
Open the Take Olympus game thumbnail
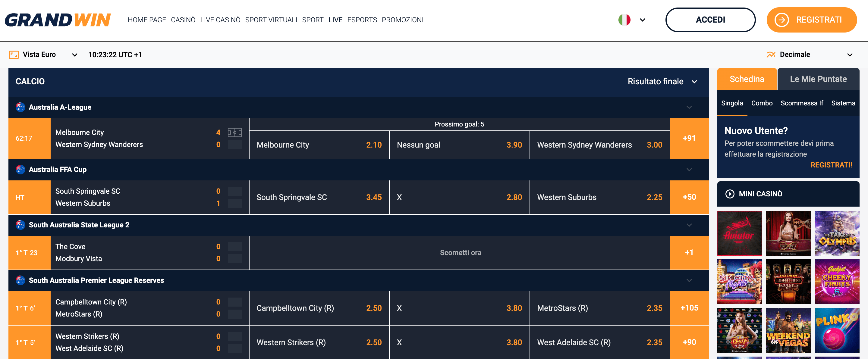(837, 233)
